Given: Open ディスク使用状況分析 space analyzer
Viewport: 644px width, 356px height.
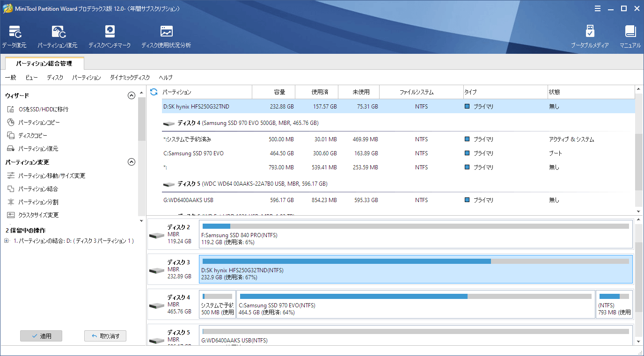Looking at the screenshot, I should click(x=166, y=36).
